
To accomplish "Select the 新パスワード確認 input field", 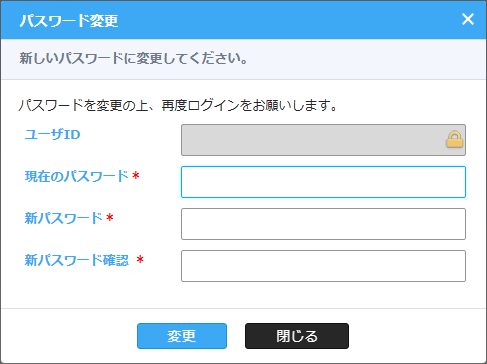I will coord(323,266).
